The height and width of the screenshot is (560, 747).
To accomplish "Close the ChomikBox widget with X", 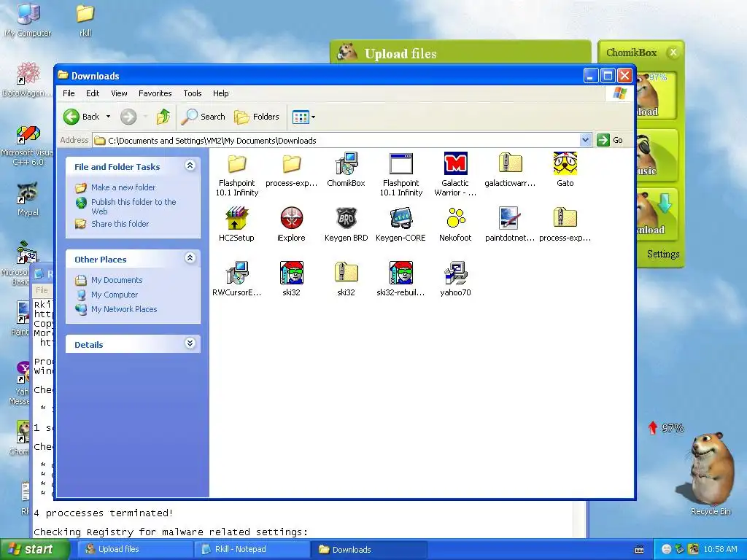I will pyautogui.click(x=673, y=52).
